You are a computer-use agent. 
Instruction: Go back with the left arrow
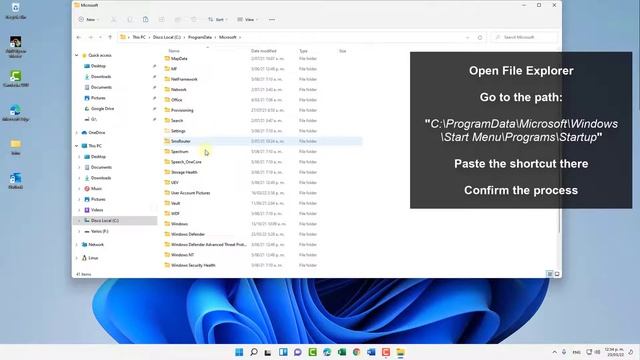79,37
